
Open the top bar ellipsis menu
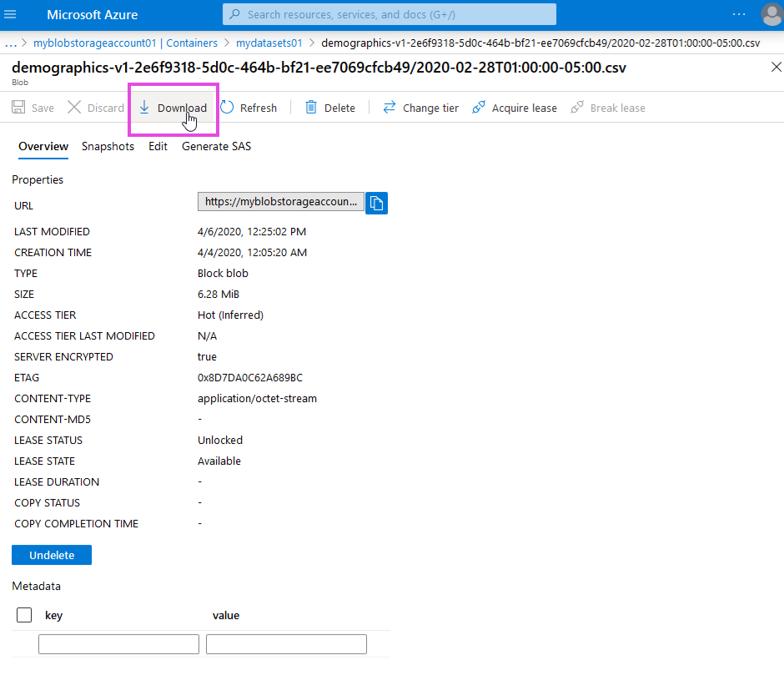[x=738, y=14]
